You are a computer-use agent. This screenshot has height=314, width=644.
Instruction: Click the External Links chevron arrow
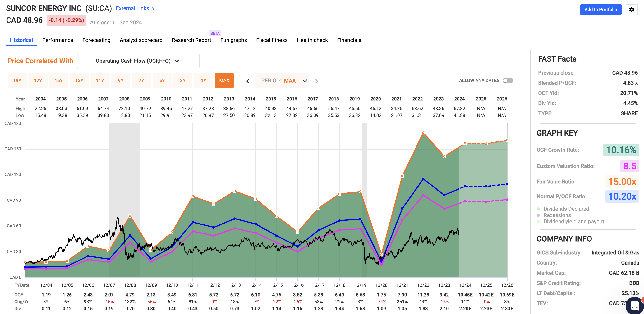click(x=154, y=9)
